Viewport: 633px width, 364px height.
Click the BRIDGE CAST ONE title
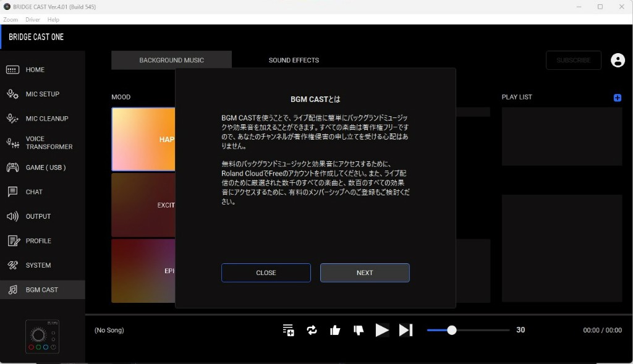(x=36, y=36)
